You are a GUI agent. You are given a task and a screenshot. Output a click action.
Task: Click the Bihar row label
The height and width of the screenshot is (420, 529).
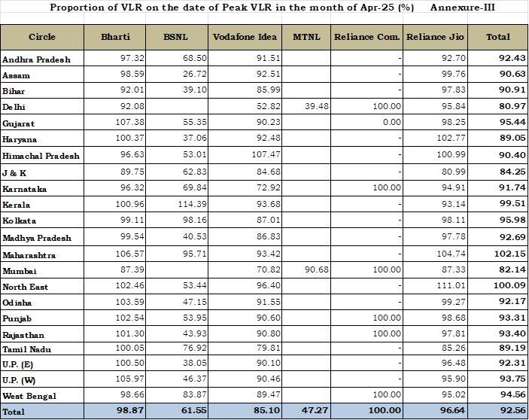click(x=14, y=91)
